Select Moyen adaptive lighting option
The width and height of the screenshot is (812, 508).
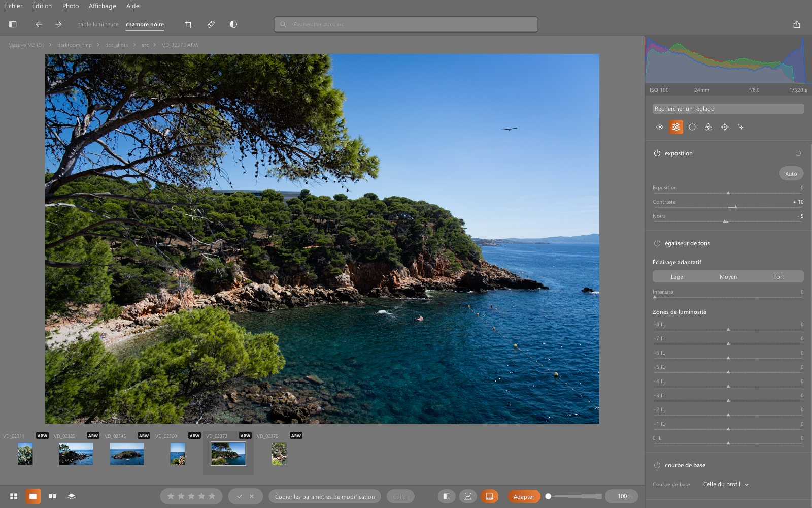(x=728, y=277)
